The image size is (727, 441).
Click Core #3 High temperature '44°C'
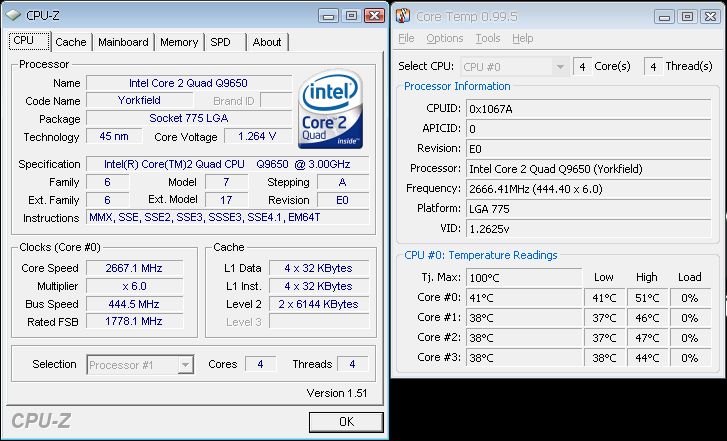tap(647, 358)
